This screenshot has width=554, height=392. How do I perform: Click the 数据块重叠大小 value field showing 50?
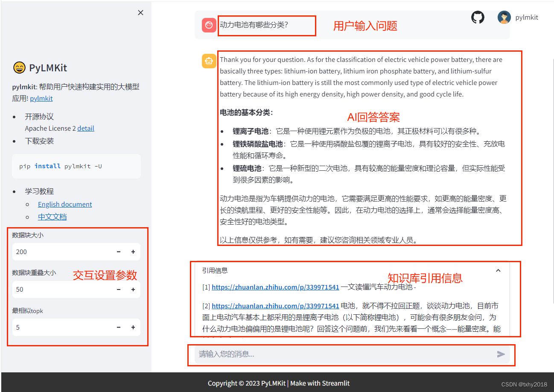pyautogui.click(x=62, y=290)
